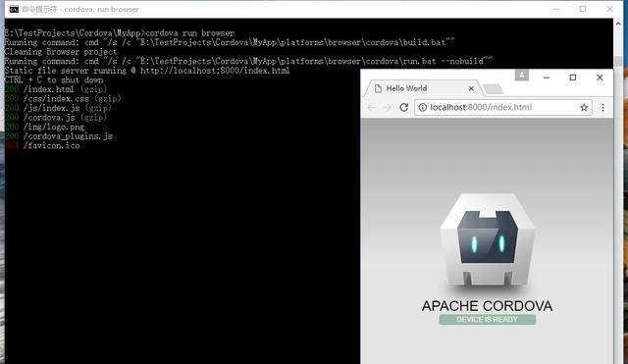Screen dimensions: 628x364
Task: Click the /cordova_plugins.js line in console
Action: click(68, 136)
